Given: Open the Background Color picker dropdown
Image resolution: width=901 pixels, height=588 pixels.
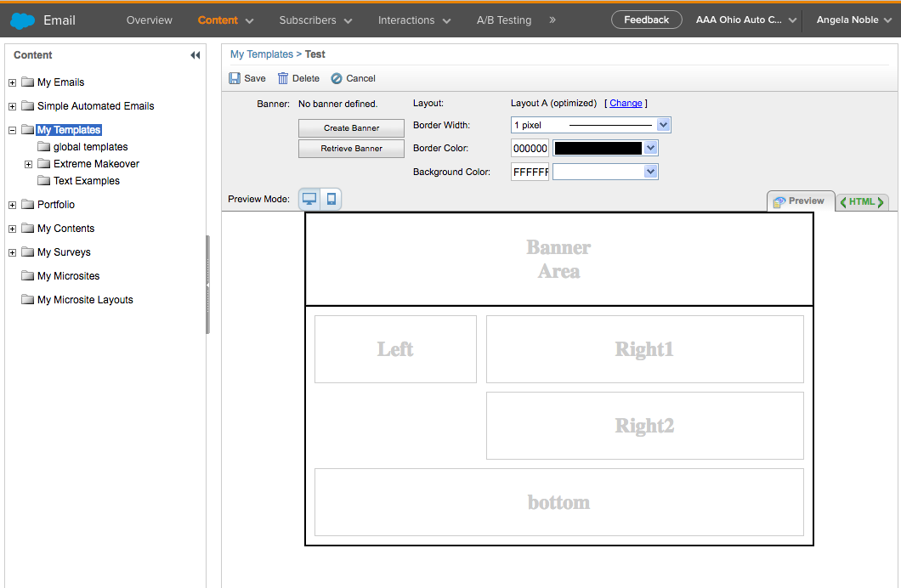Looking at the screenshot, I should point(650,172).
